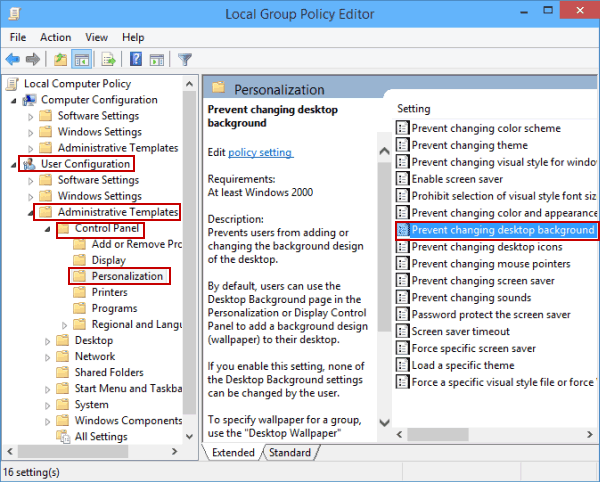The width and height of the screenshot is (600, 482).
Task: Select Personalization in the tree
Action: click(127, 276)
